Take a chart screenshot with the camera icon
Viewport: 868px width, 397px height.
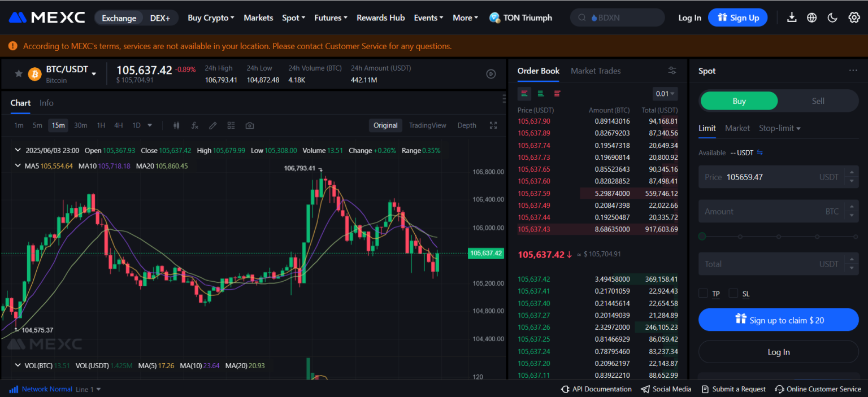249,125
